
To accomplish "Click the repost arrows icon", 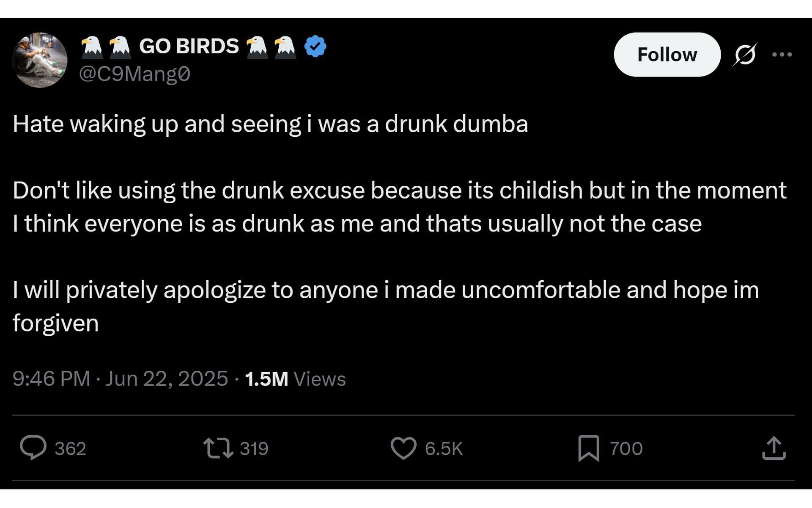I will click(218, 448).
